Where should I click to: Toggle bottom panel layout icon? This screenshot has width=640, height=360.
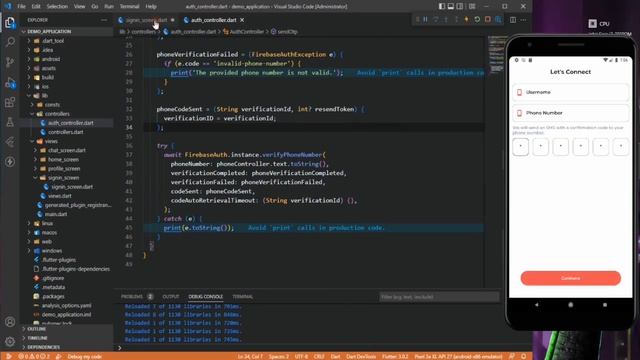451,6
